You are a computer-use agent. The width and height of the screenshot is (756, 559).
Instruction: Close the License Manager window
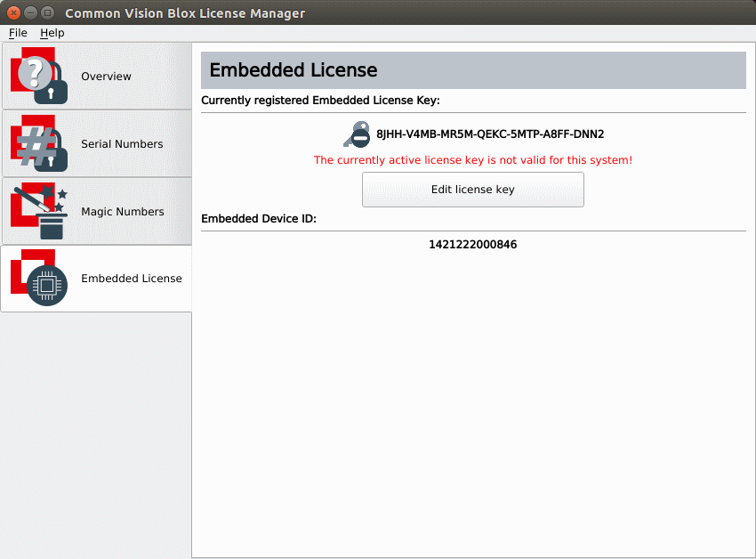point(13,13)
